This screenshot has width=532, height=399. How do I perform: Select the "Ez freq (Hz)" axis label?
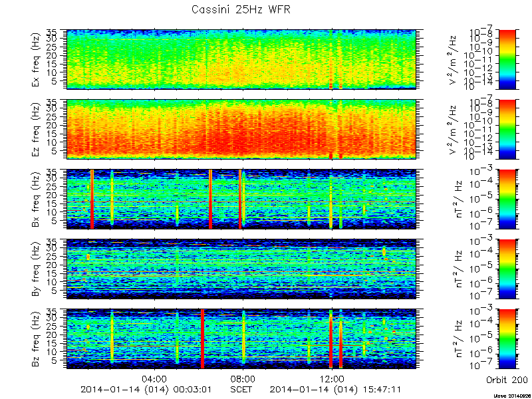pos(37,130)
